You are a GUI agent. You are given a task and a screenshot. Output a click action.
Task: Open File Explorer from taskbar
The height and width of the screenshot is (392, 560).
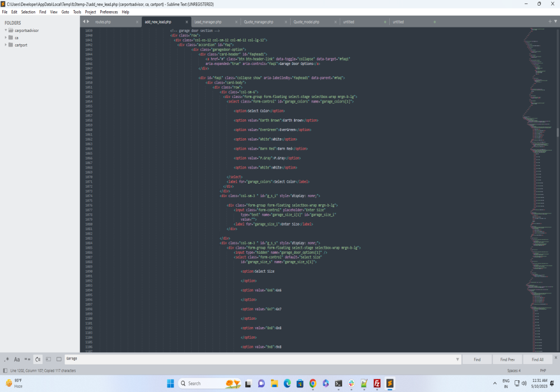coord(274,384)
